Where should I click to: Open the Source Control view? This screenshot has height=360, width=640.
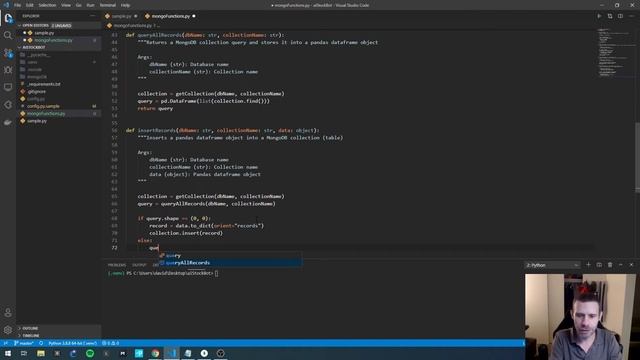coord(8,53)
